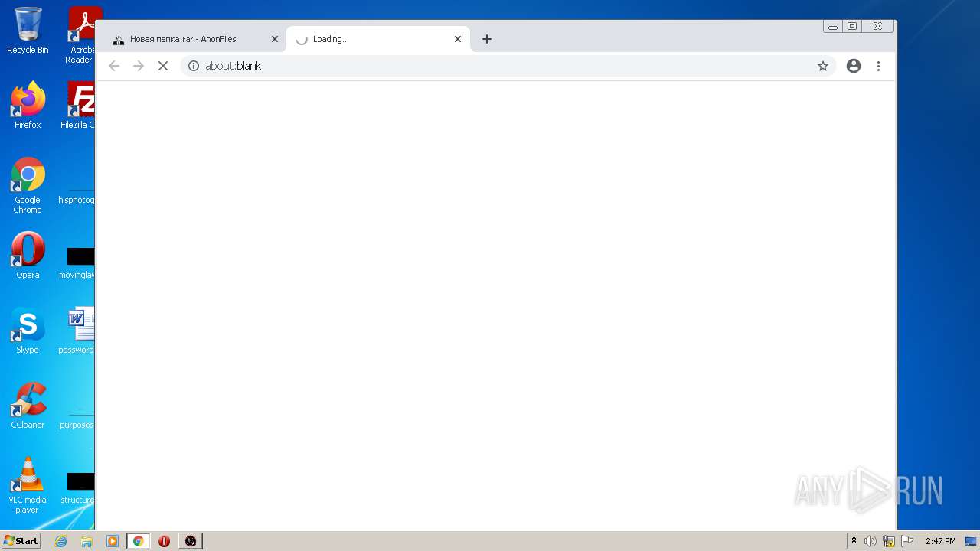
Task: Open network status tray icon
Action: (889, 541)
